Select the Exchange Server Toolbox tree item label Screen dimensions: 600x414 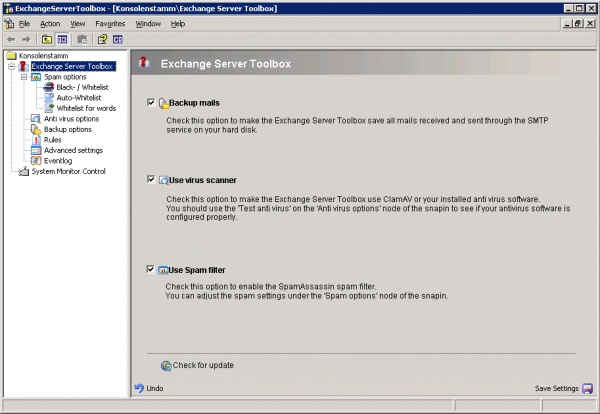(x=73, y=66)
